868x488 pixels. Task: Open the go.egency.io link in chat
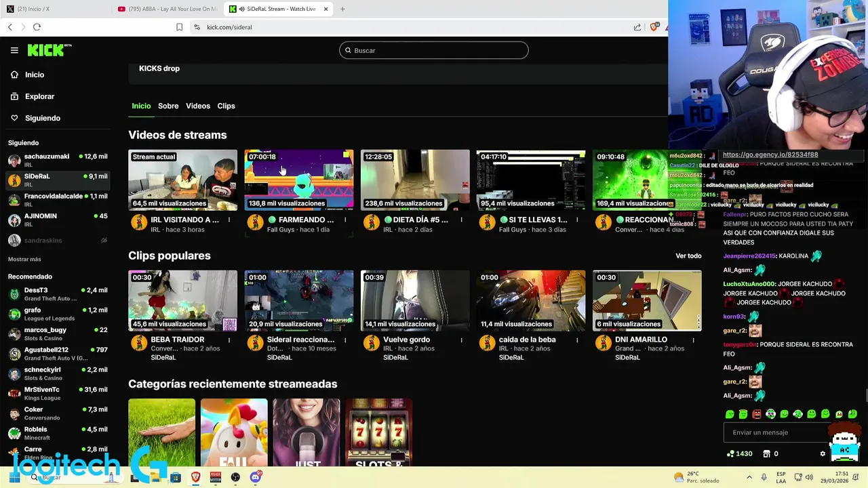[770, 155]
